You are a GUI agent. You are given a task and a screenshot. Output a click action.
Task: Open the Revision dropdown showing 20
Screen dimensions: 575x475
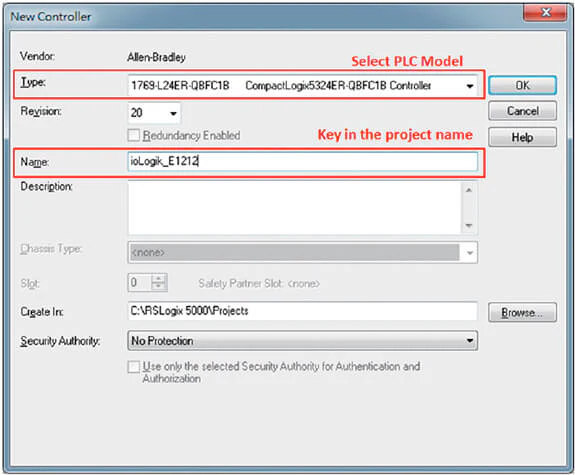coord(173,113)
